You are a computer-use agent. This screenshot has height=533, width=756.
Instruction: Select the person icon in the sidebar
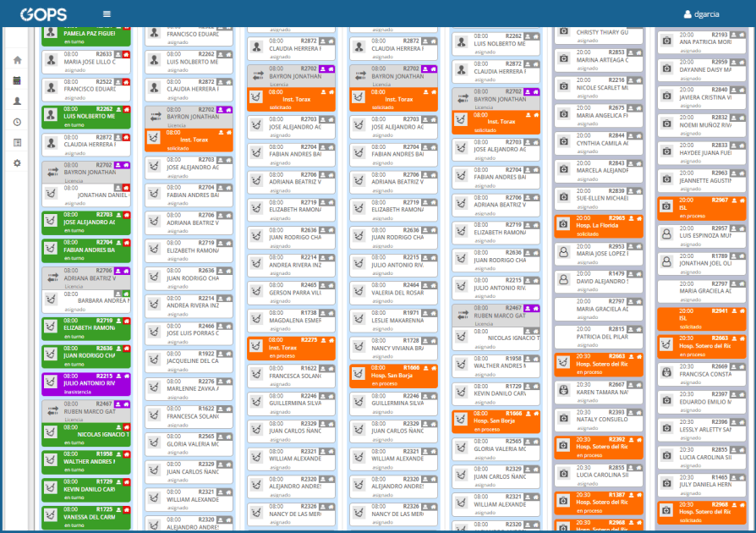(x=18, y=101)
